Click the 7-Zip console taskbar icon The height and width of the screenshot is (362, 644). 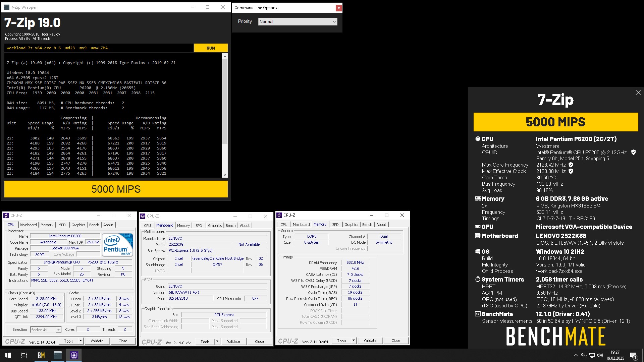(x=58, y=355)
